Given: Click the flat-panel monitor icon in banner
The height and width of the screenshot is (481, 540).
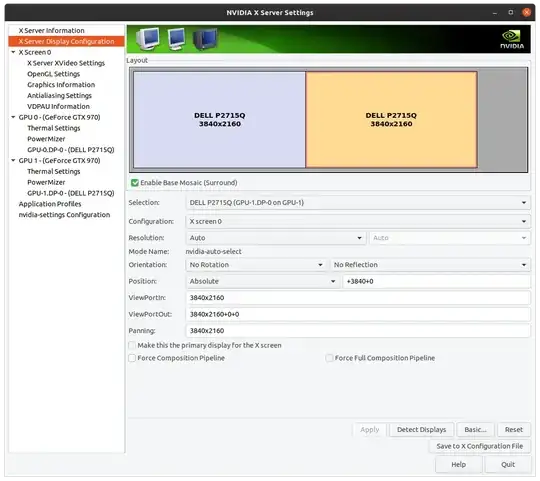Looking at the screenshot, I should click(x=176, y=39).
